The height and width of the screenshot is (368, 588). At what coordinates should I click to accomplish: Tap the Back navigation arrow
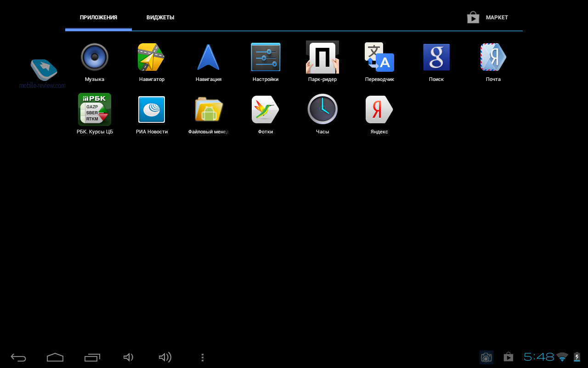point(19,357)
